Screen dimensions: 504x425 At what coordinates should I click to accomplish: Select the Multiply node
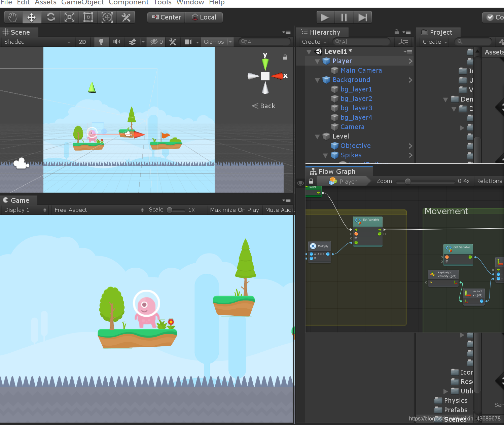pyautogui.click(x=320, y=252)
